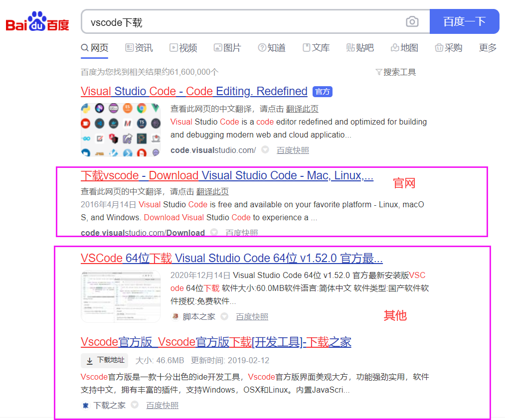This screenshot has height=420, width=505.
Task: Click text 更新时间: 2019-02-12
Action: coord(230,360)
